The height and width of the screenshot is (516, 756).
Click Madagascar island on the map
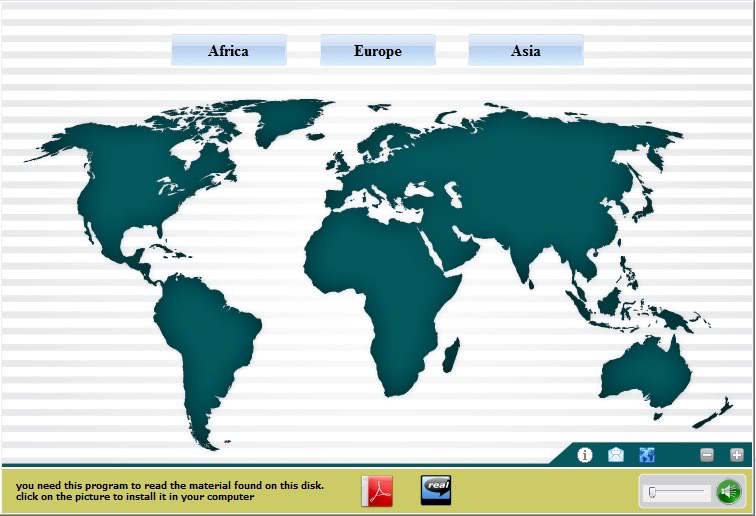pos(450,355)
